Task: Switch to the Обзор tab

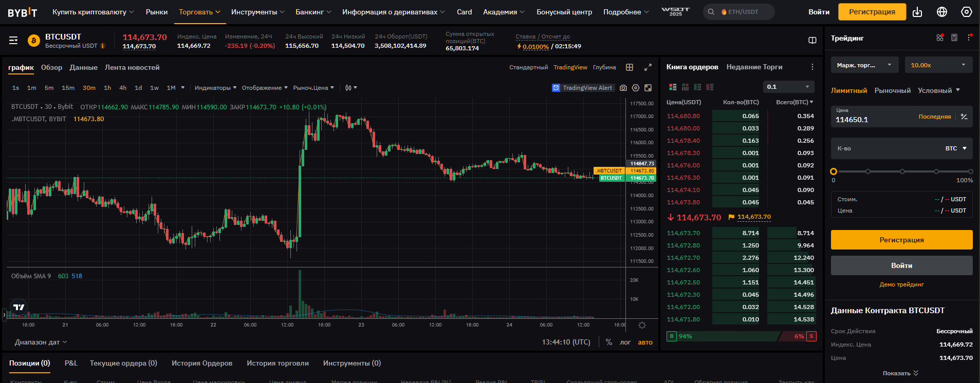Action: (x=51, y=67)
